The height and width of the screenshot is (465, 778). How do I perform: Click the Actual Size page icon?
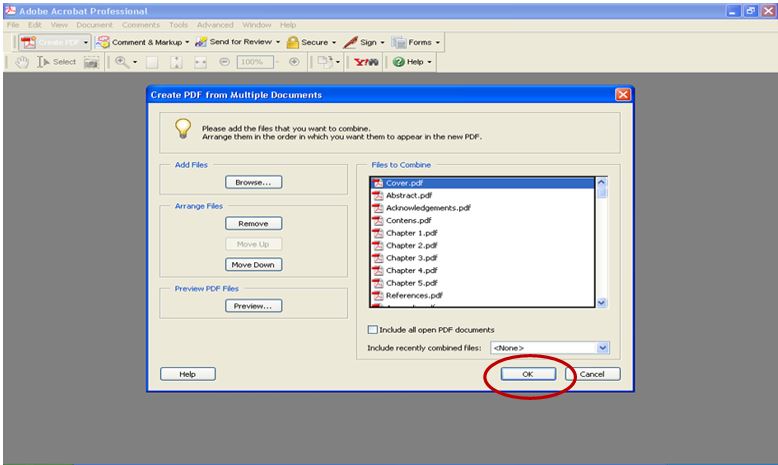[x=152, y=63]
